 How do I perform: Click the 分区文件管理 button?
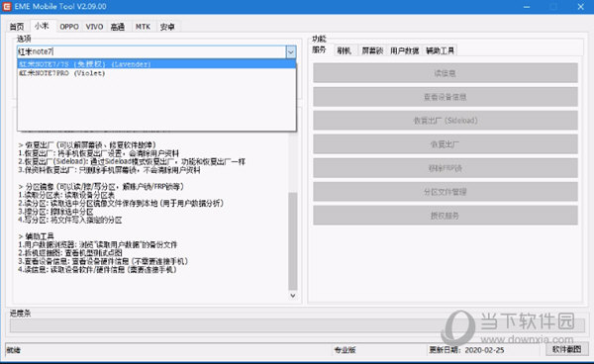[x=445, y=192]
